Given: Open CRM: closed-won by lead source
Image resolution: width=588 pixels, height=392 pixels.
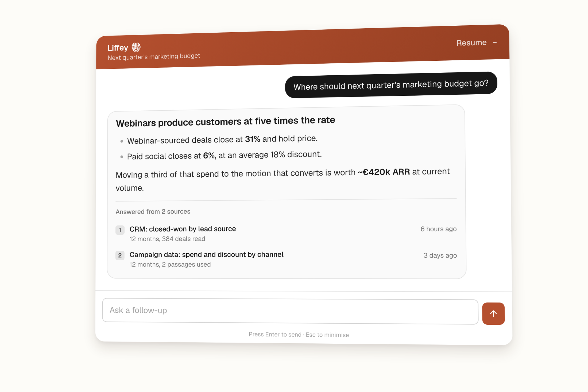Looking at the screenshot, I should pyautogui.click(x=183, y=229).
